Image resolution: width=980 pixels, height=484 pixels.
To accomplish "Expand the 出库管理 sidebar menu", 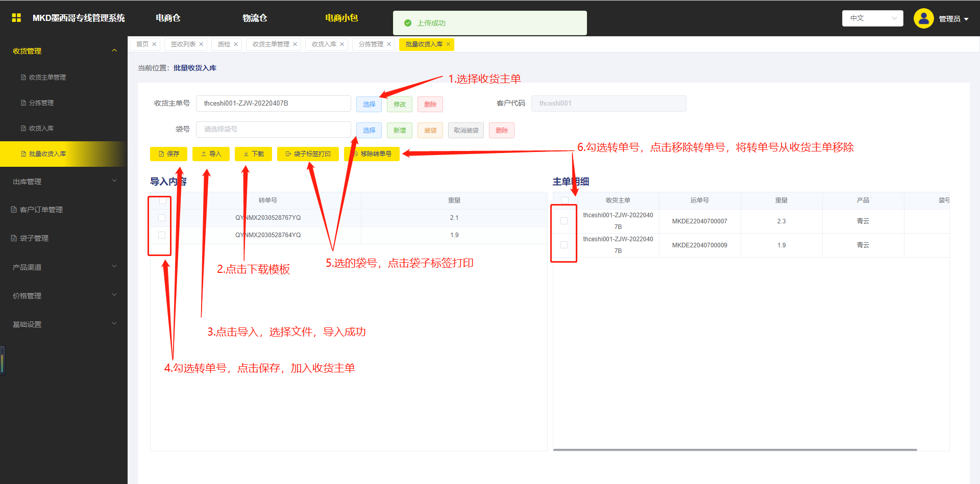I will (x=64, y=182).
